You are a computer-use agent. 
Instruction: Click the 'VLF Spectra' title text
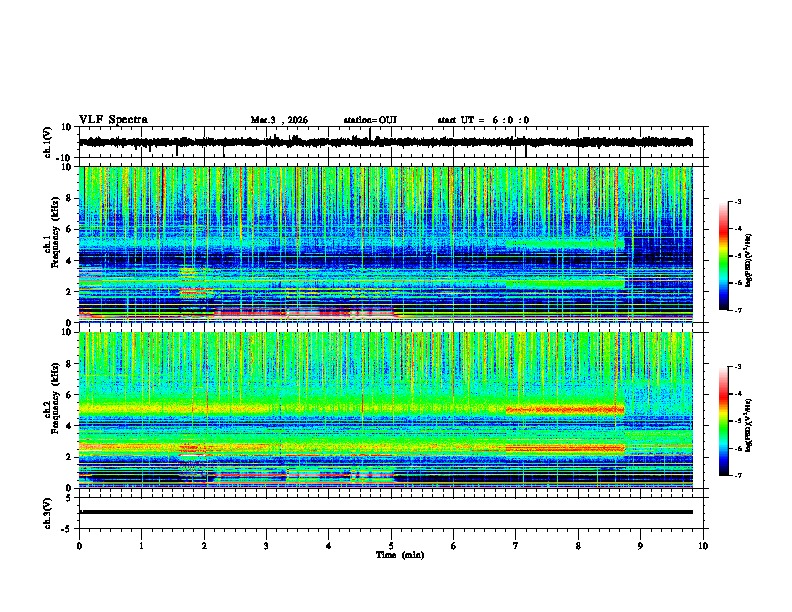113,120
